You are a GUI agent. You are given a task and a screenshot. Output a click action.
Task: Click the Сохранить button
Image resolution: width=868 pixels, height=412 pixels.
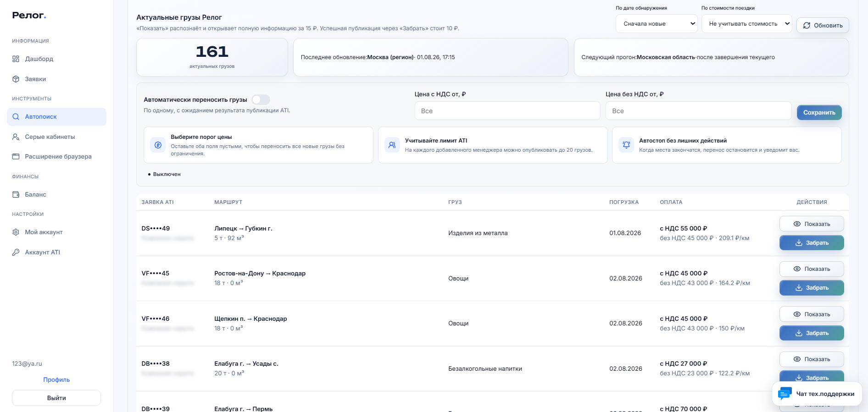819,113
